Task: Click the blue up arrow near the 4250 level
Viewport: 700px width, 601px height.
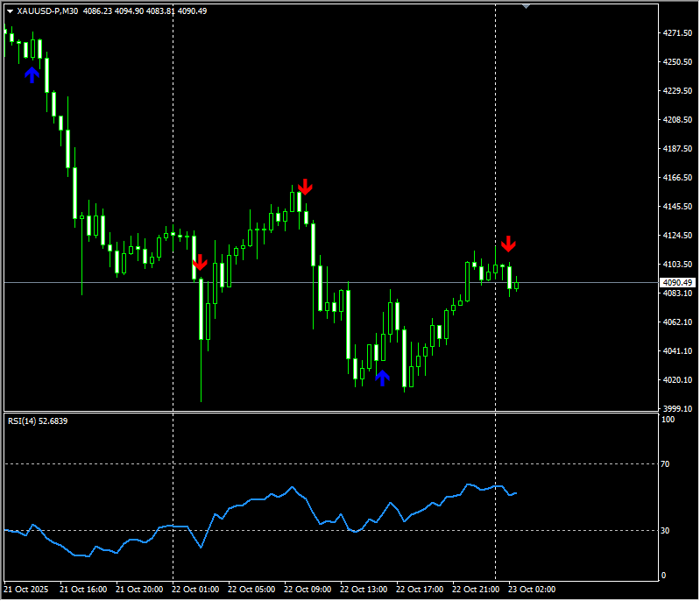Action: click(x=32, y=74)
